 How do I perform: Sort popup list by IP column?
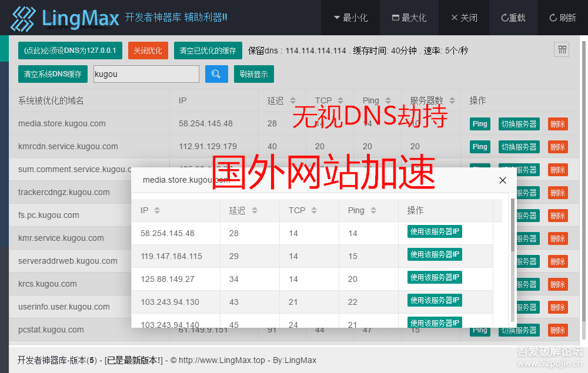click(x=157, y=210)
